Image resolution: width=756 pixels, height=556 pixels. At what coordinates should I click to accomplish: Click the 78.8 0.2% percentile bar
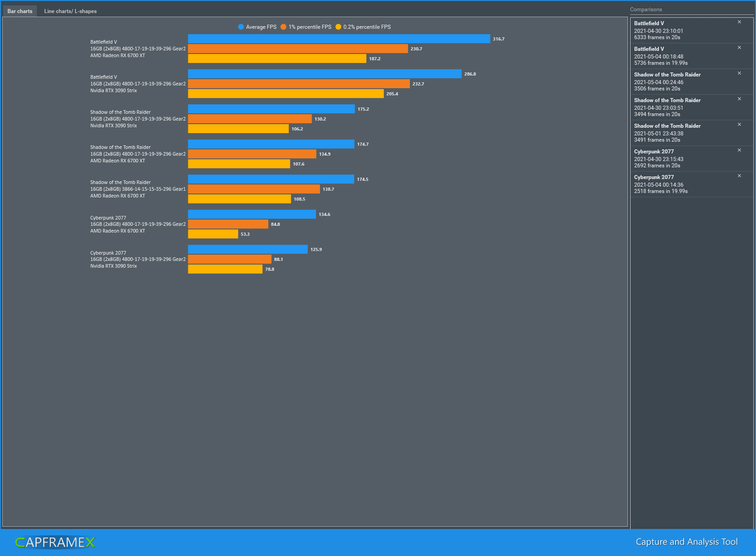click(x=225, y=269)
